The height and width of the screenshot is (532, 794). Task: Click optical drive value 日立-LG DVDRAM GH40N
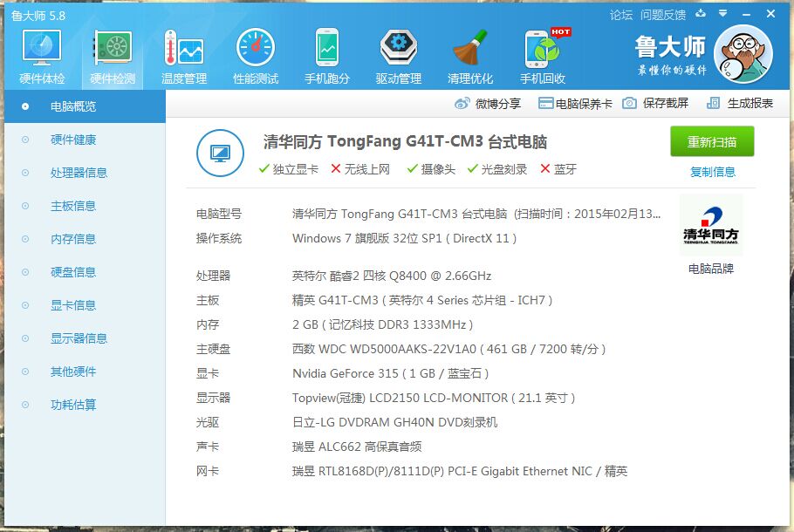pos(395,422)
